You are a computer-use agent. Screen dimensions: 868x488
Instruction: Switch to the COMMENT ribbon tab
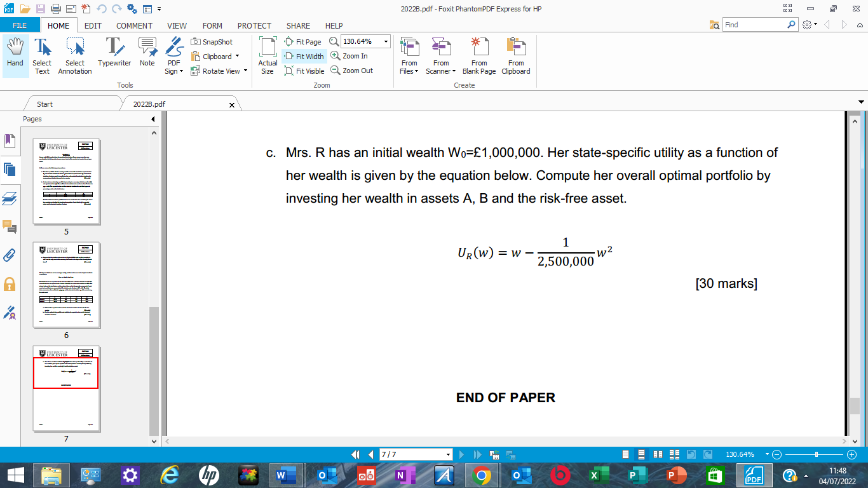coord(134,25)
